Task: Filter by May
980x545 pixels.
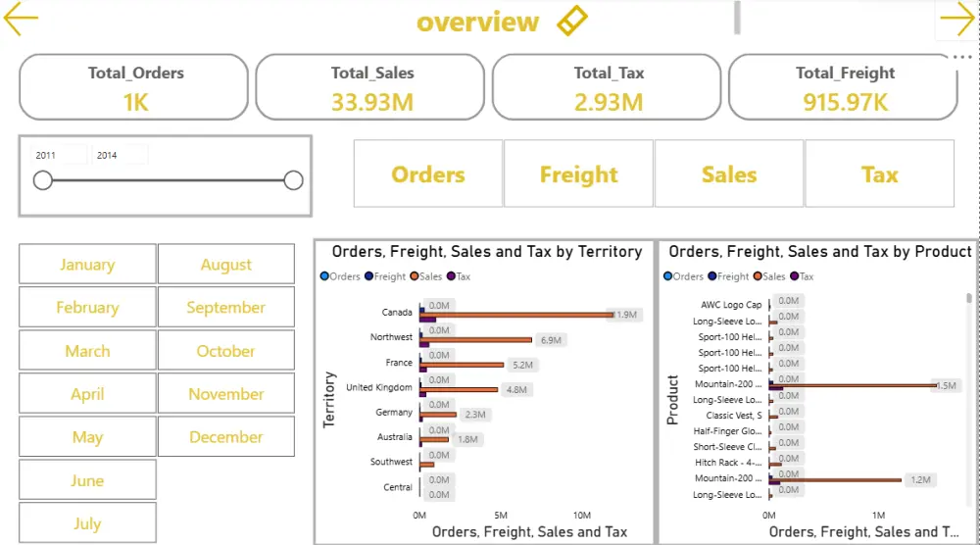Action: [87, 437]
